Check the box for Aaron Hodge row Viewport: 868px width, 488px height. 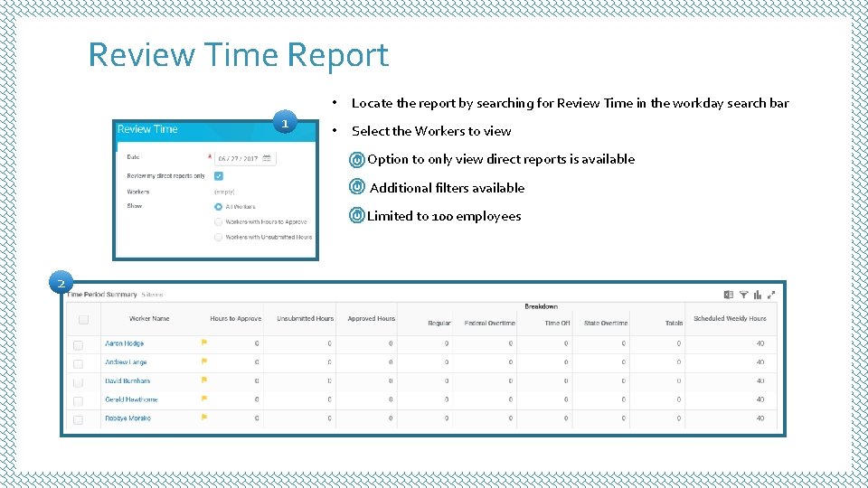click(78, 345)
